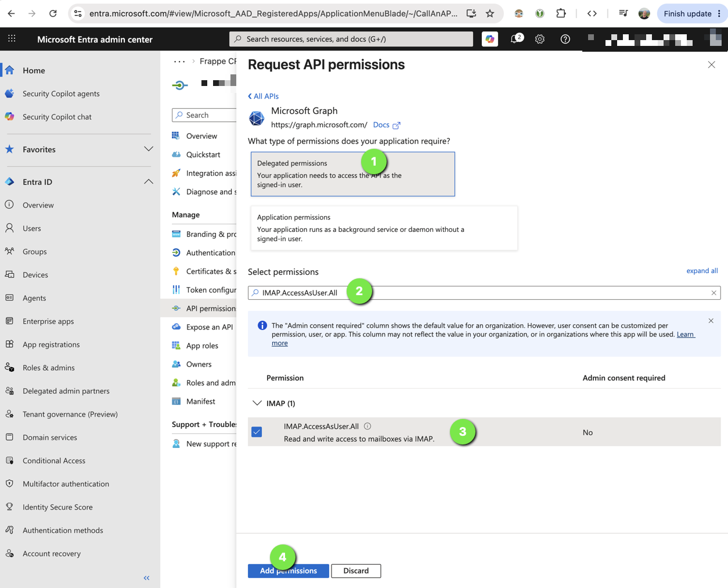Click Discard button

coord(356,571)
